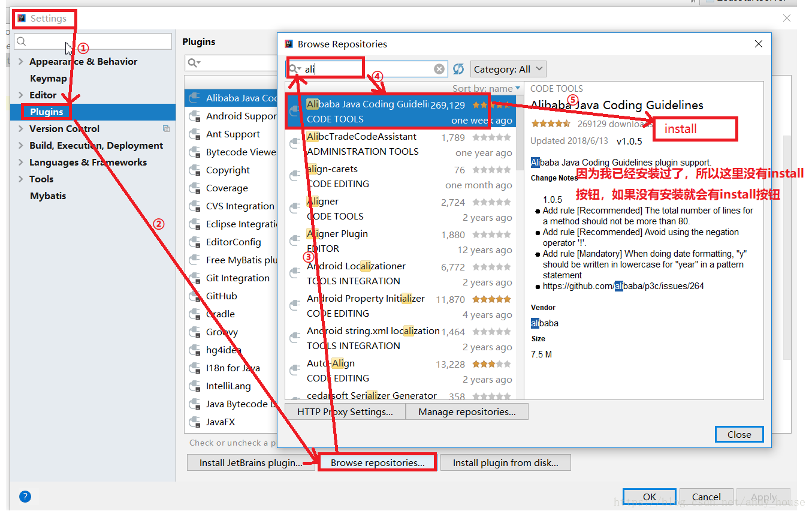
Task: Click the JavaFX plugin icon
Action: pos(194,422)
